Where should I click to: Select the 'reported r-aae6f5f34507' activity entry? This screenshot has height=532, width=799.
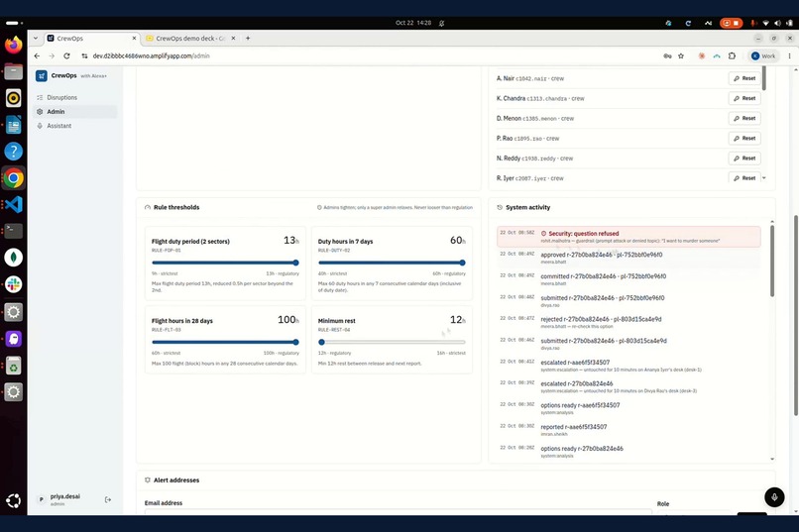pyautogui.click(x=628, y=430)
